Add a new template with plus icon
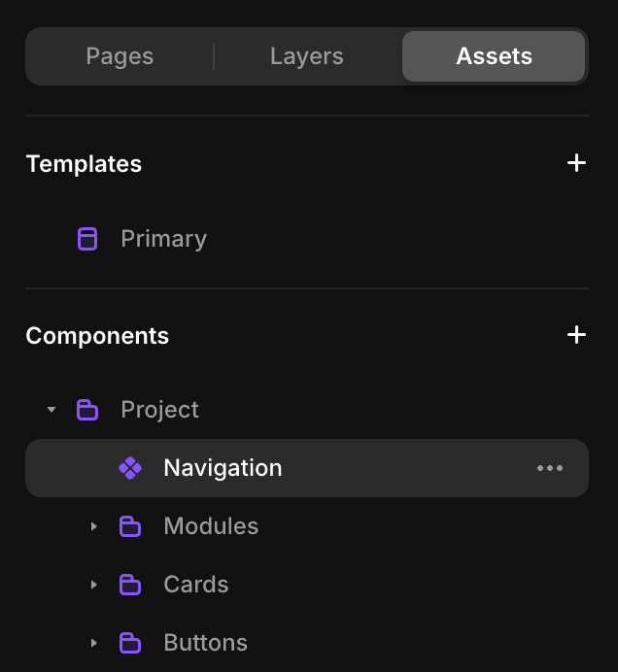Image resolution: width=618 pixels, height=672 pixels. pos(576,163)
